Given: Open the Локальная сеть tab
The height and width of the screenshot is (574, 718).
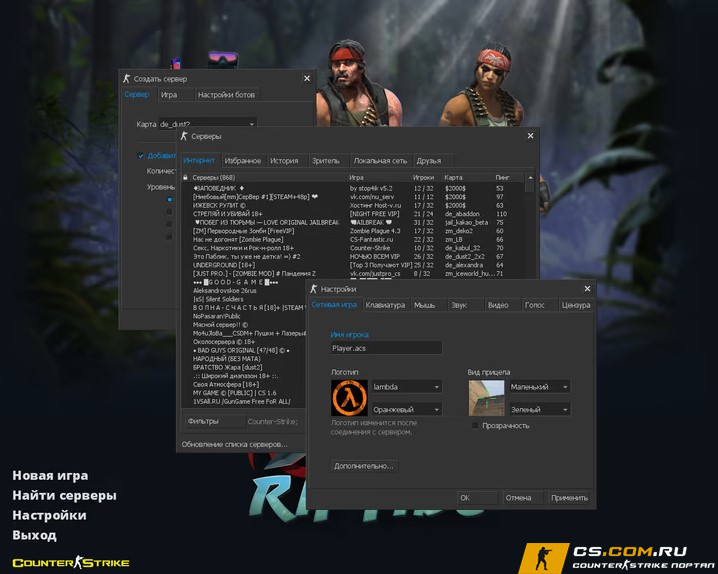Looking at the screenshot, I should [380, 161].
